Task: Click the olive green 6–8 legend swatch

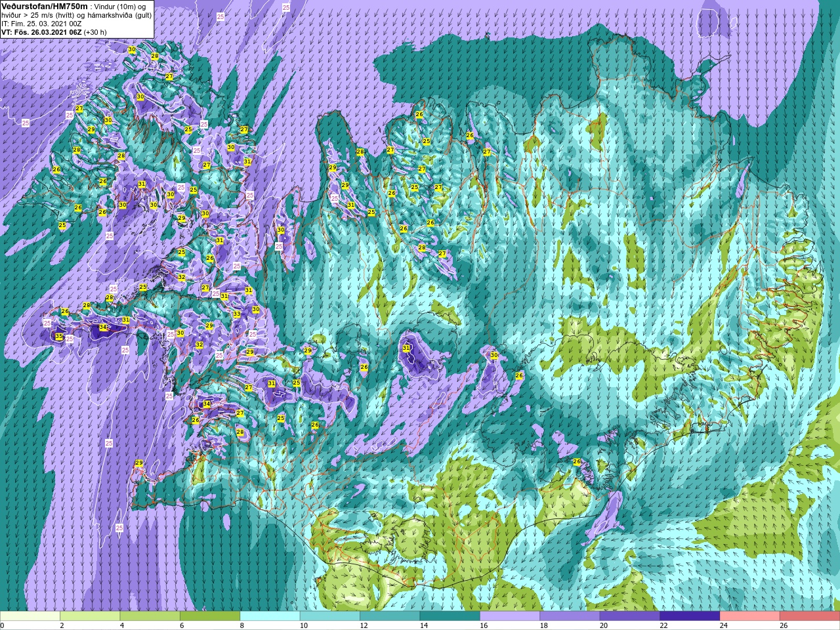Action: tap(210, 616)
